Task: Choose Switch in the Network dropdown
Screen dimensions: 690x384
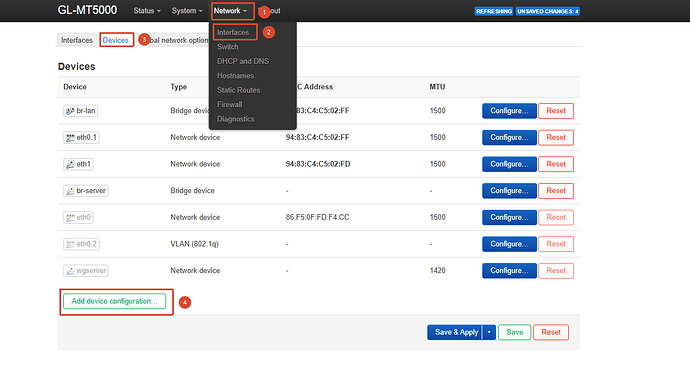Action: (228, 47)
